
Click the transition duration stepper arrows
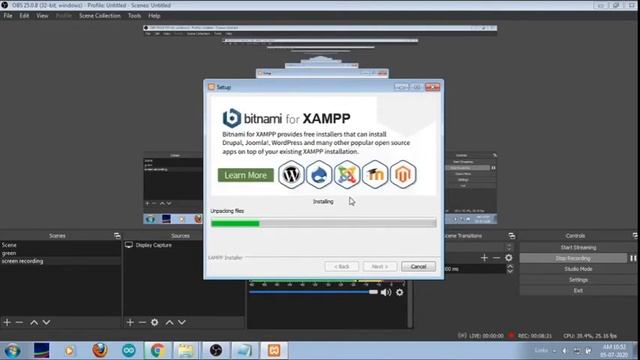point(510,269)
